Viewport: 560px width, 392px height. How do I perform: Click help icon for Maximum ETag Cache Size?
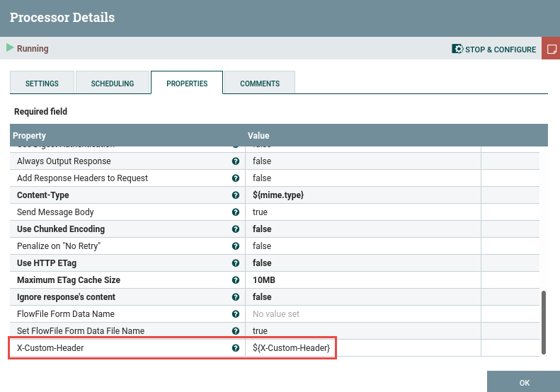236,280
